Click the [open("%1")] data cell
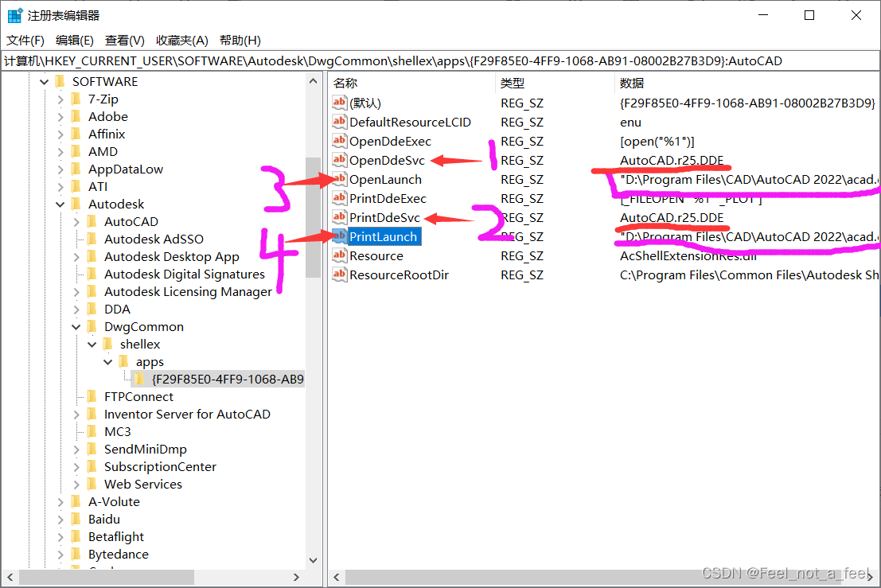 657,142
